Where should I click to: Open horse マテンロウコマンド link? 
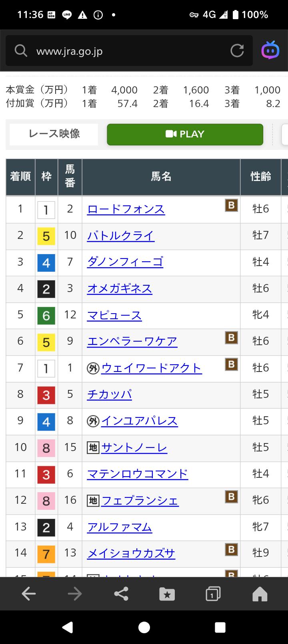coord(138,474)
